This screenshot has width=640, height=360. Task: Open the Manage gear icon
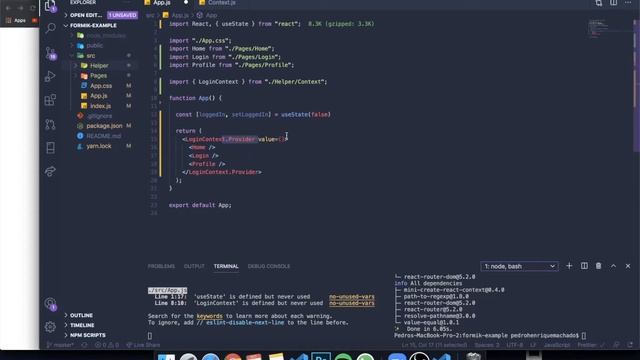50,327
